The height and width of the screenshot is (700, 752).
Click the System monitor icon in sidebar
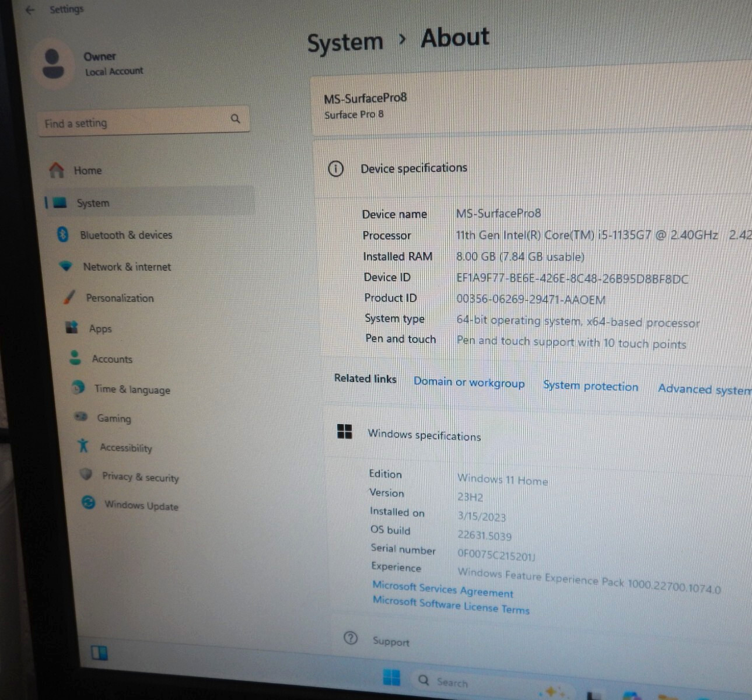tap(60, 202)
